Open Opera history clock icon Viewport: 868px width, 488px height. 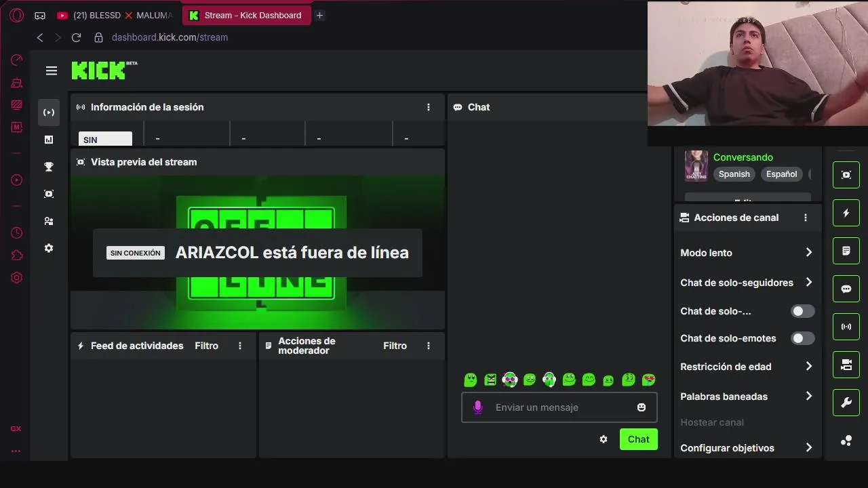(16, 232)
